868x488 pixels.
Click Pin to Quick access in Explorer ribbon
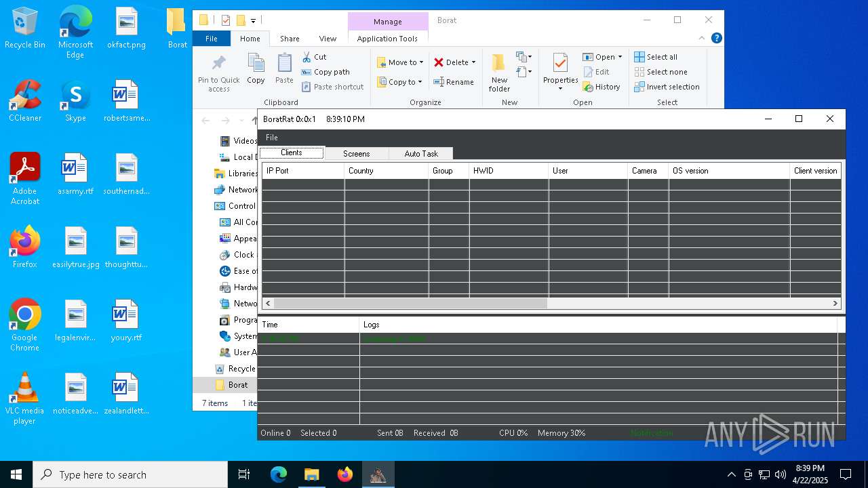tap(218, 73)
